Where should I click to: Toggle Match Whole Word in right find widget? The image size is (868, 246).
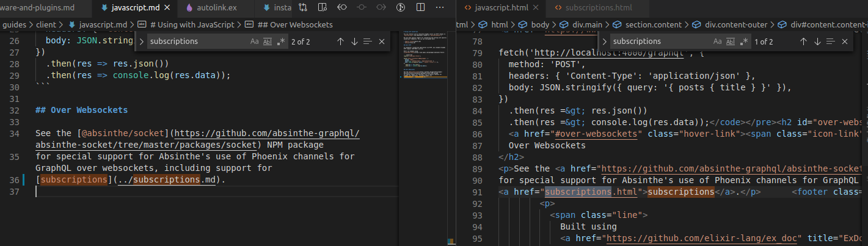(x=731, y=42)
